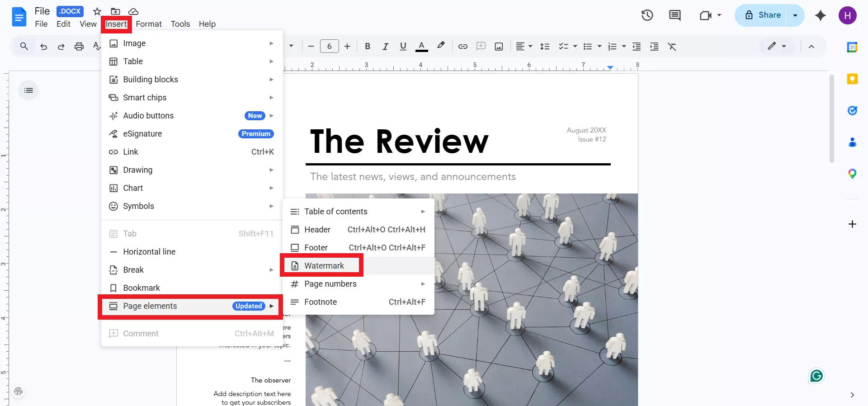Open the highlight color pen
The height and width of the screenshot is (406, 868).
[440, 46]
